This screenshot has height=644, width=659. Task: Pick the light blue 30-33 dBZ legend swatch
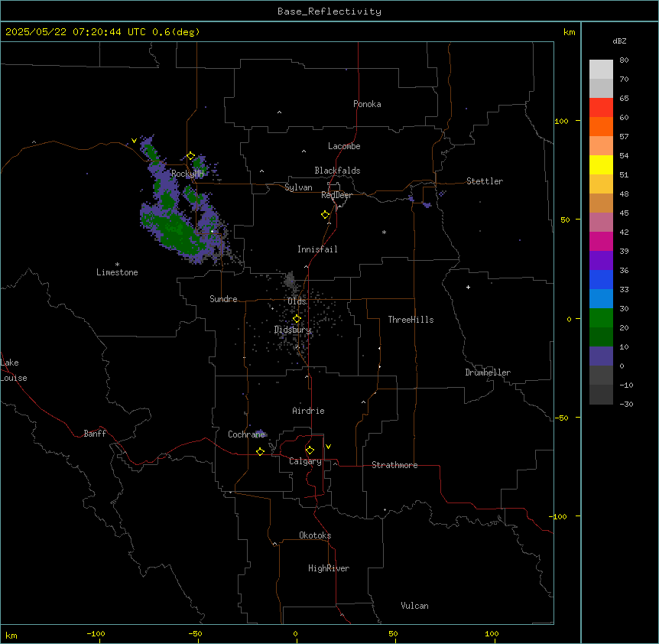tap(601, 298)
